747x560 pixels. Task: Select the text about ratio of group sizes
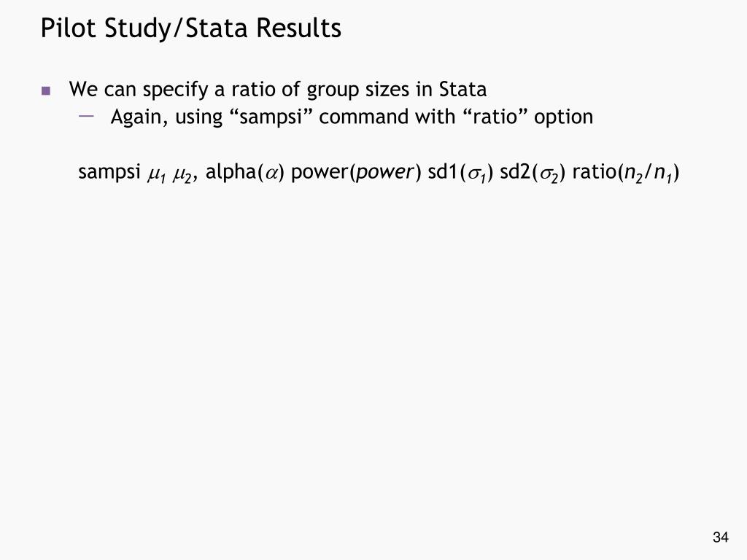[278, 90]
